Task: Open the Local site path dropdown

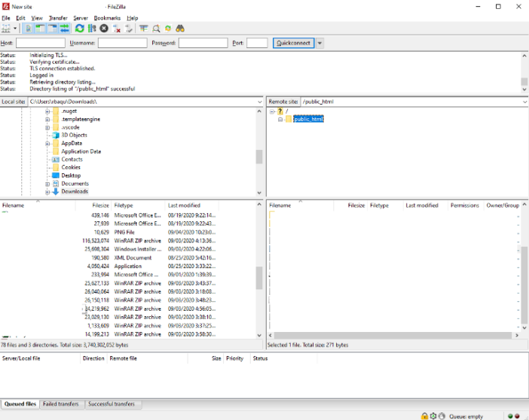Action: (259, 102)
